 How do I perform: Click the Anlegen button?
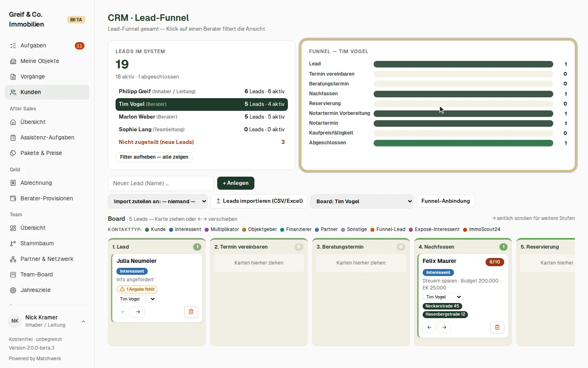236,183
